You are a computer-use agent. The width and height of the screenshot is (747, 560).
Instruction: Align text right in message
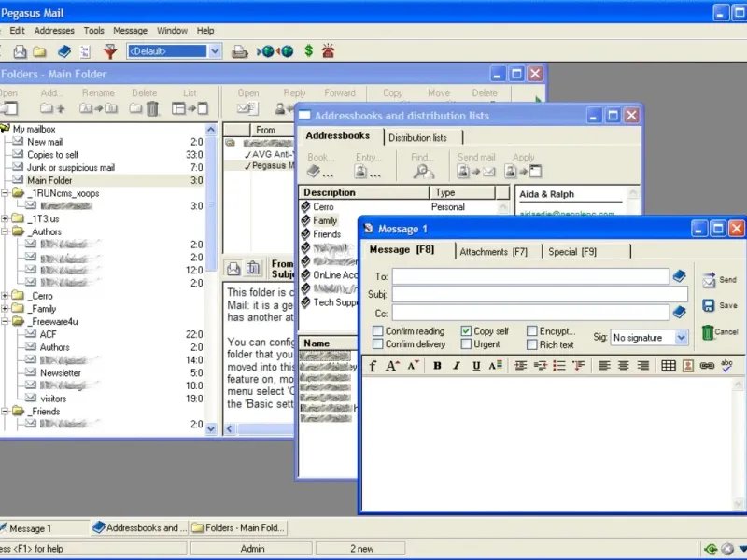(x=642, y=366)
